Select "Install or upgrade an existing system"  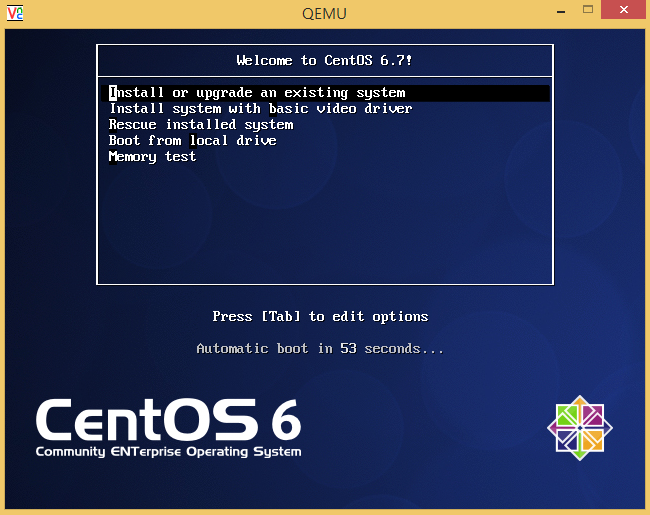click(325, 93)
